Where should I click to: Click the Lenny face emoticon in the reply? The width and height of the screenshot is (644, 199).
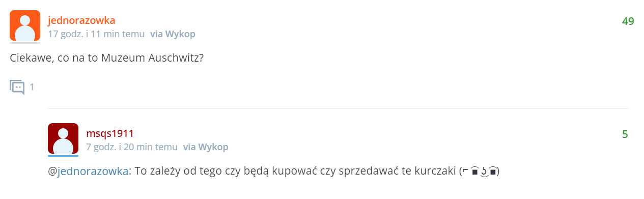click(x=479, y=172)
